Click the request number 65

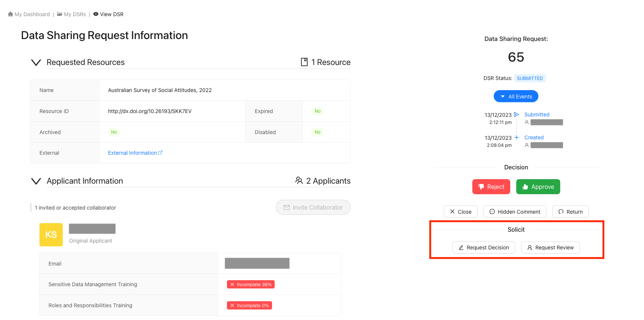[x=516, y=57]
